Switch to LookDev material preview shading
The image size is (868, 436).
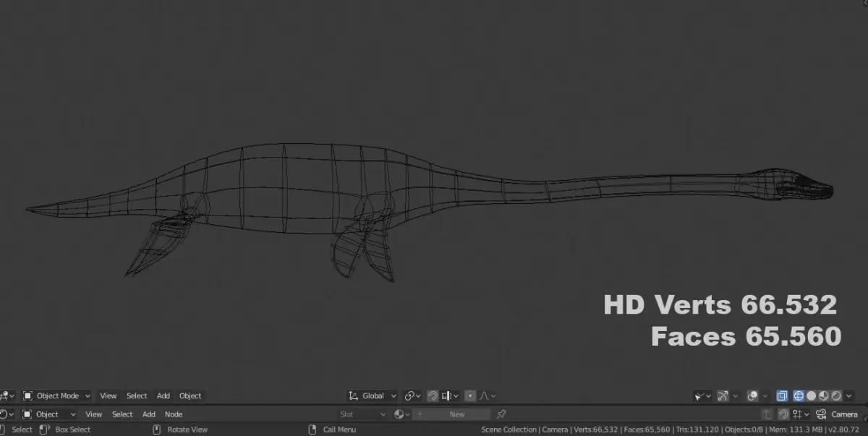[824, 396]
